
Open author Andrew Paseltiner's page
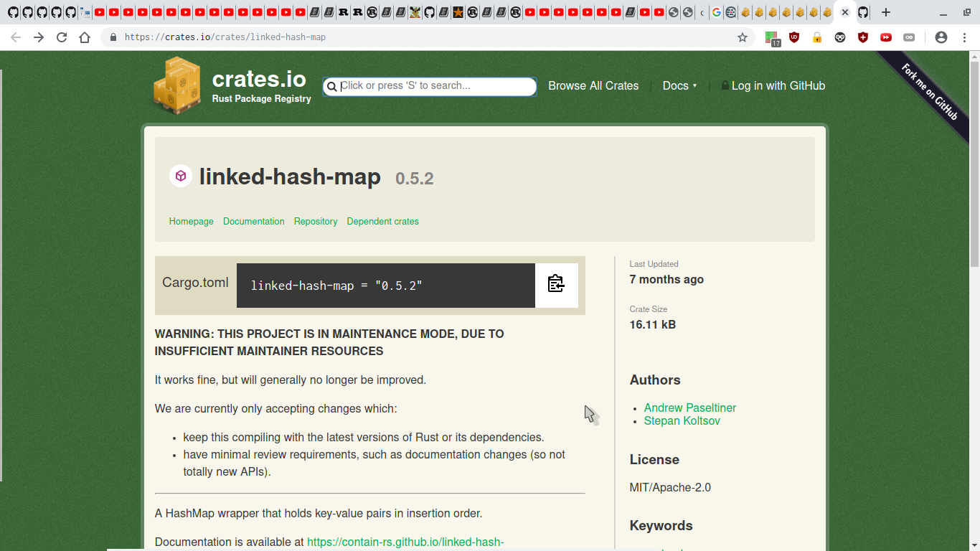[x=690, y=408]
